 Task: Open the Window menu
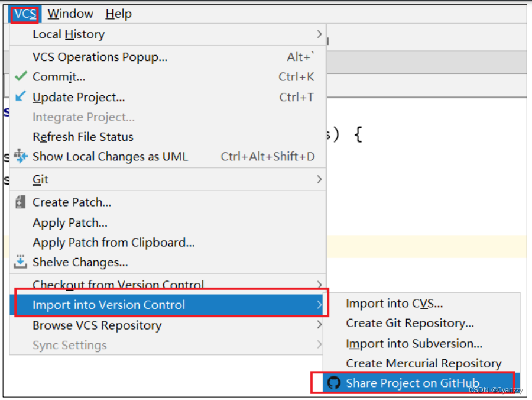[x=70, y=14]
